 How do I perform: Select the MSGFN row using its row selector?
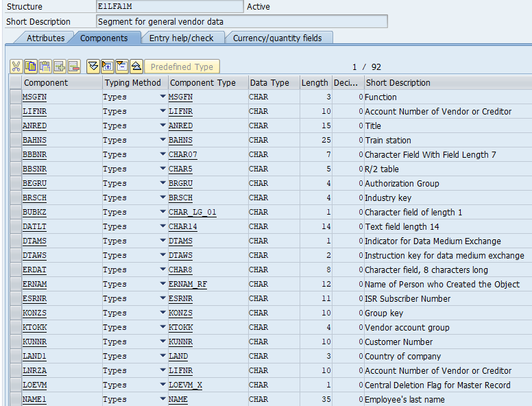(x=15, y=97)
